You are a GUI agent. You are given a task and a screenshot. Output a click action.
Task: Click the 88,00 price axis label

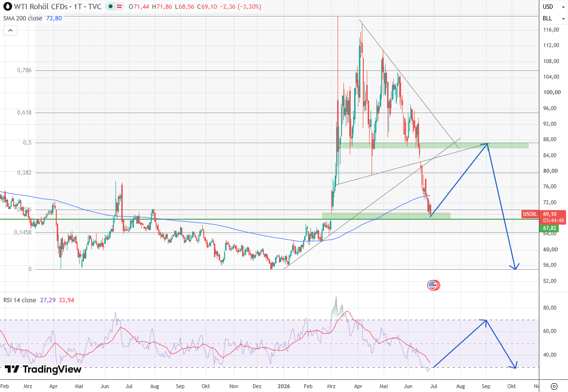pyautogui.click(x=550, y=140)
